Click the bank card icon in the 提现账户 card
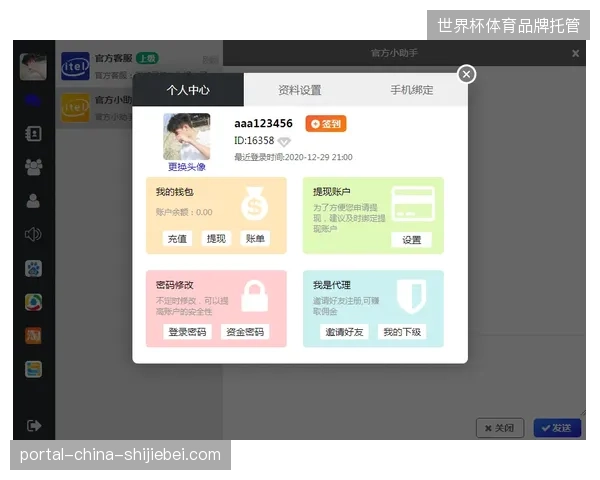 click(413, 204)
